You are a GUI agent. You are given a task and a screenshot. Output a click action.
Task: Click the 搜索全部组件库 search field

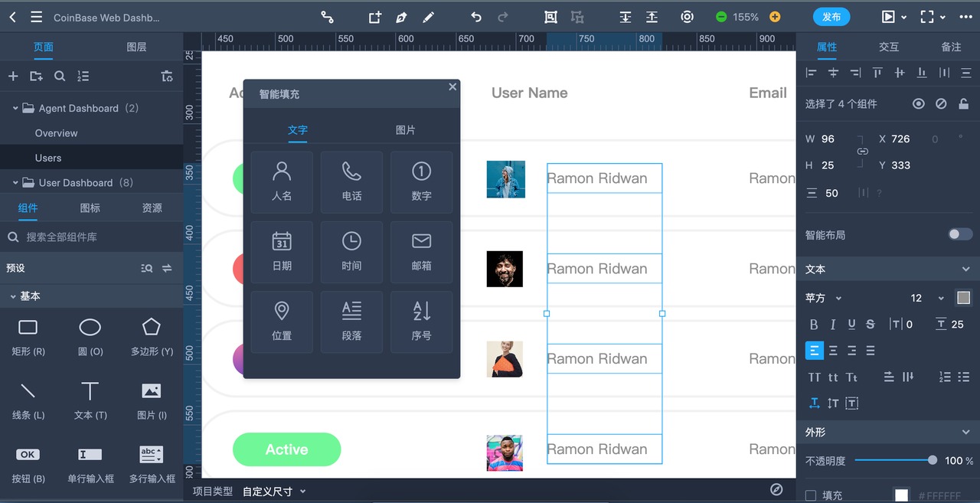tap(92, 237)
